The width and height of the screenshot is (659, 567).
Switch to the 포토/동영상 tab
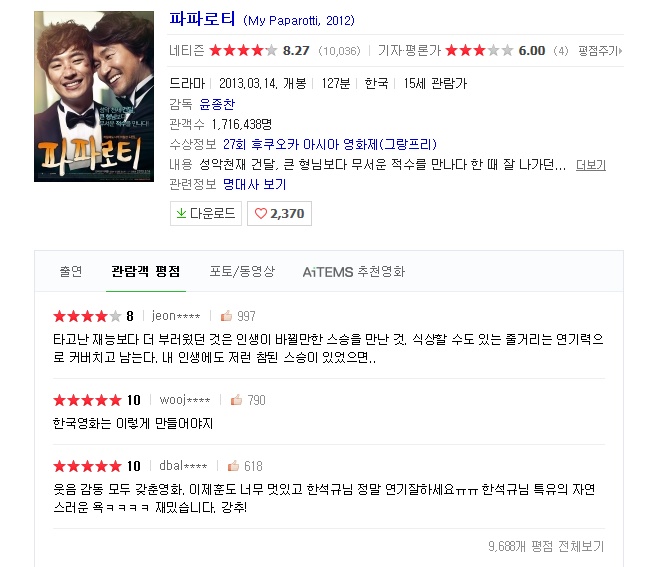click(x=242, y=271)
